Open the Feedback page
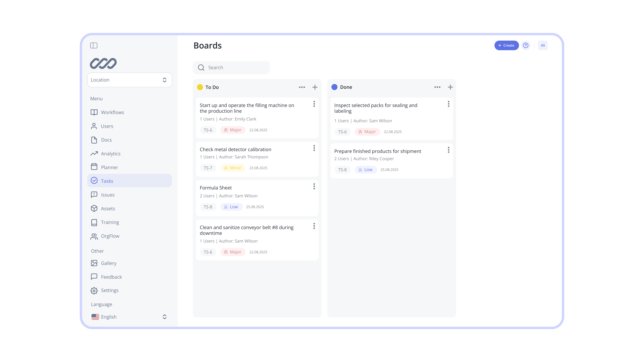 coord(130,277)
